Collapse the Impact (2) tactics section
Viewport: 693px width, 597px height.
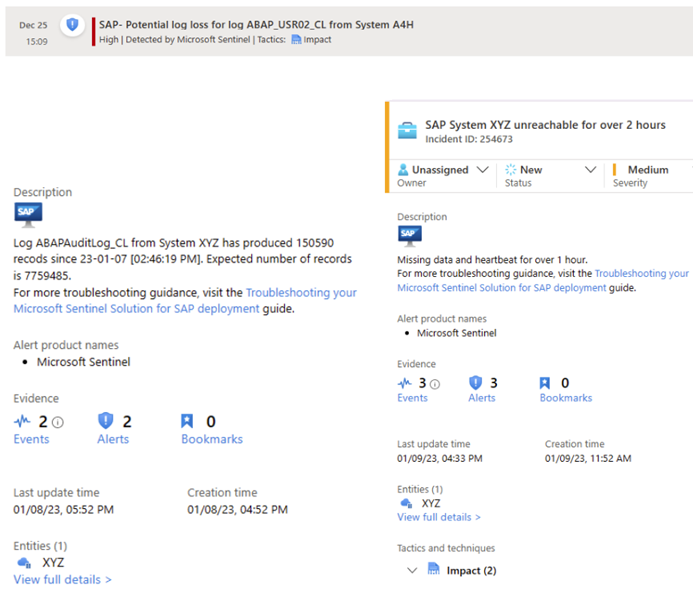pyautogui.click(x=413, y=570)
